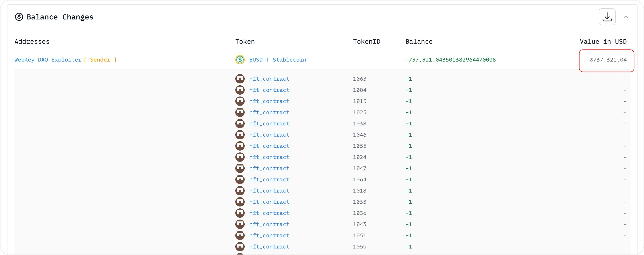
Task: Click nft_contract icon for token 1036
Action: pos(240,213)
